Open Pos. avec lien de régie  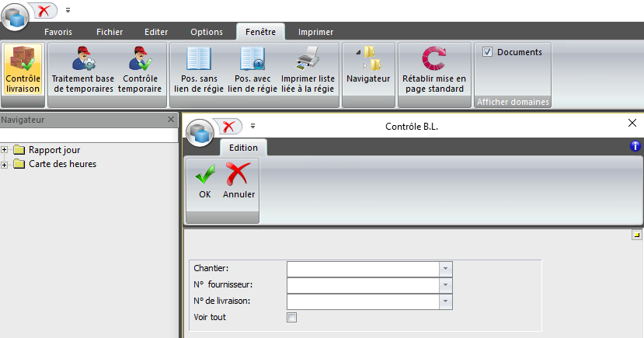pos(252,69)
